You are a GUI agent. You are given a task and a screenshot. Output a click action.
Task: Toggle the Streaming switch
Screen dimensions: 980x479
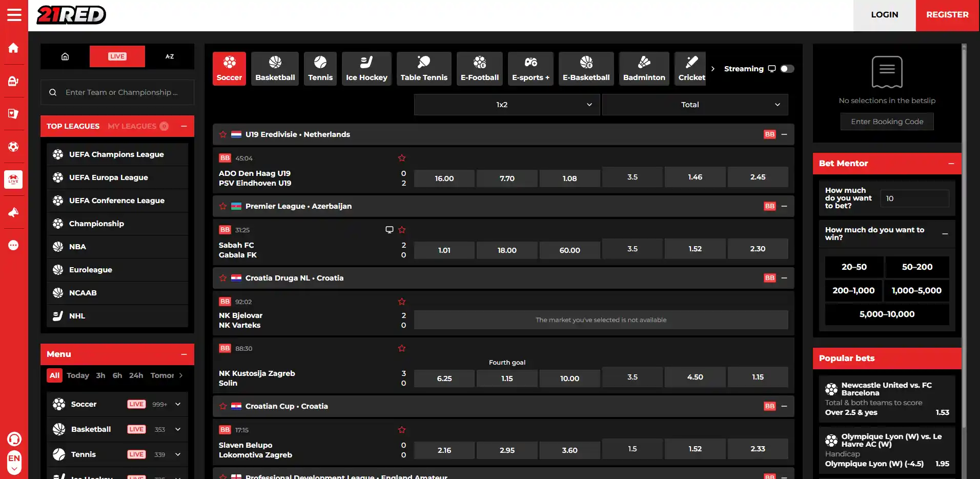click(787, 69)
